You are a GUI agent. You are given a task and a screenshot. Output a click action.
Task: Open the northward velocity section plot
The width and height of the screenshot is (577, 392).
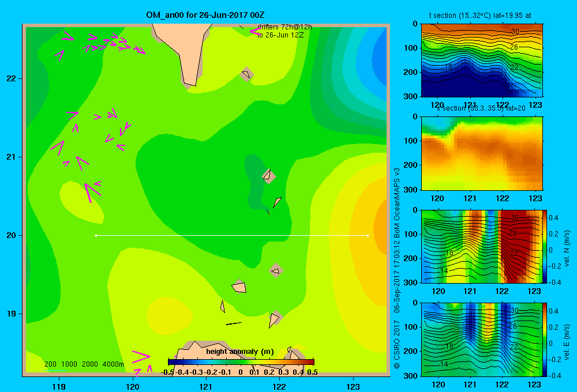[482, 246]
